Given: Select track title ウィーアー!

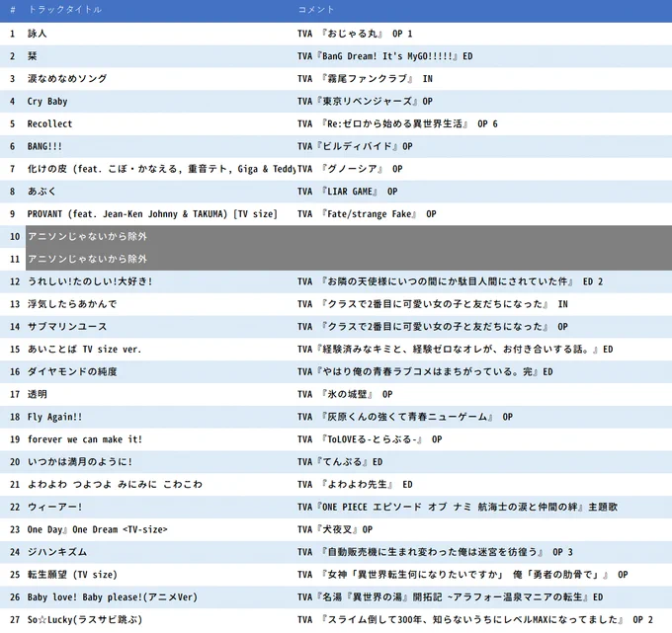Looking at the screenshot, I should coord(55,507).
